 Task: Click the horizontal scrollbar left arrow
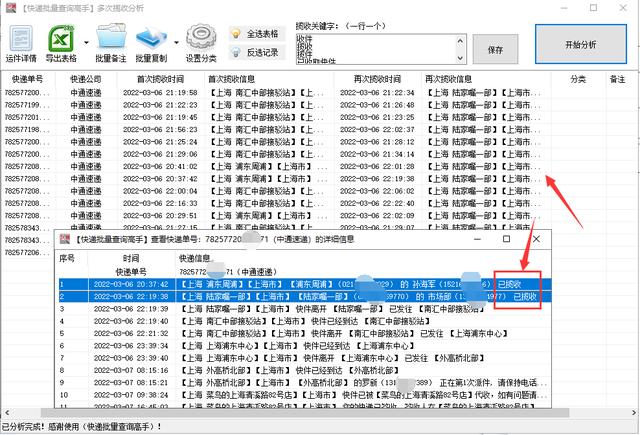click(7, 413)
